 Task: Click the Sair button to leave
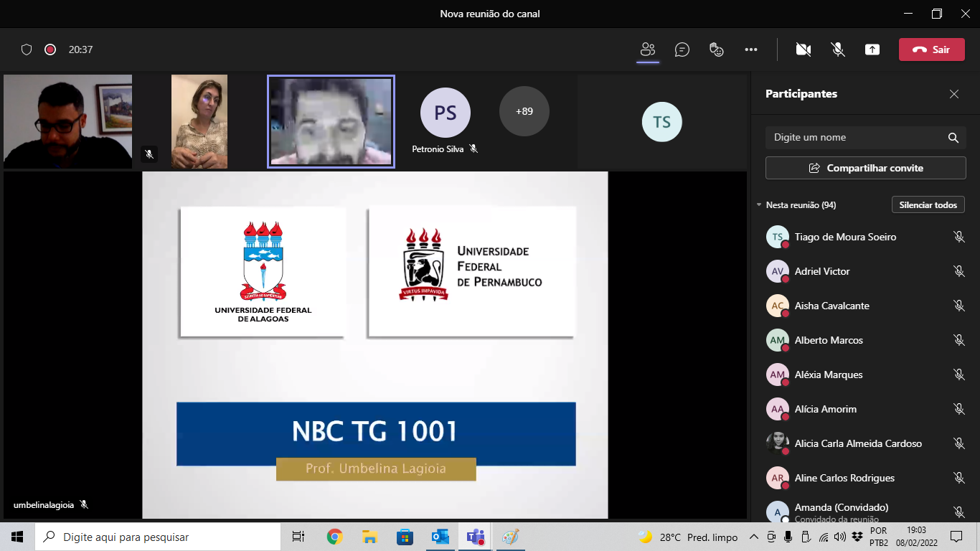pos(931,50)
